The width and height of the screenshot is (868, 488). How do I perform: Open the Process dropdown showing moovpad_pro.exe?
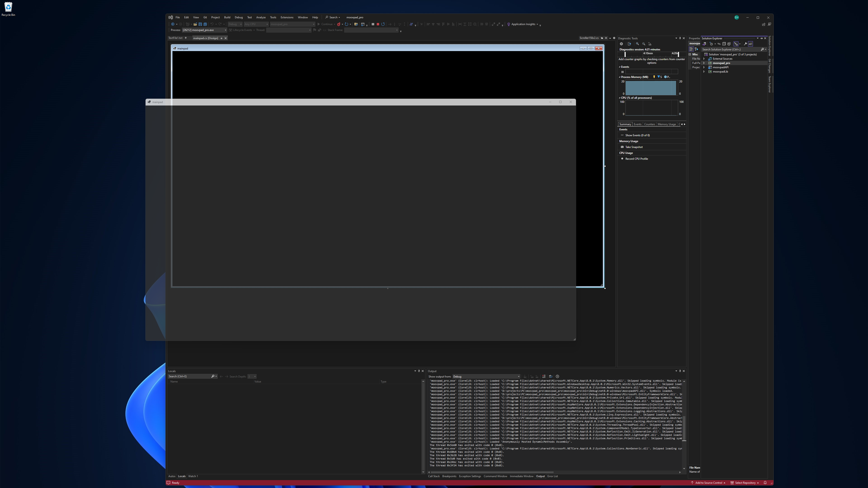[x=205, y=30]
